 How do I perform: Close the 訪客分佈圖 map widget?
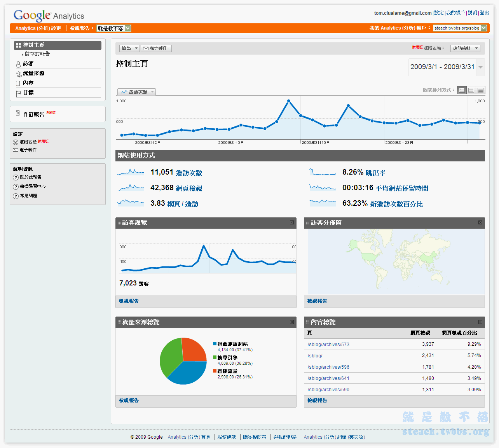(480, 222)
